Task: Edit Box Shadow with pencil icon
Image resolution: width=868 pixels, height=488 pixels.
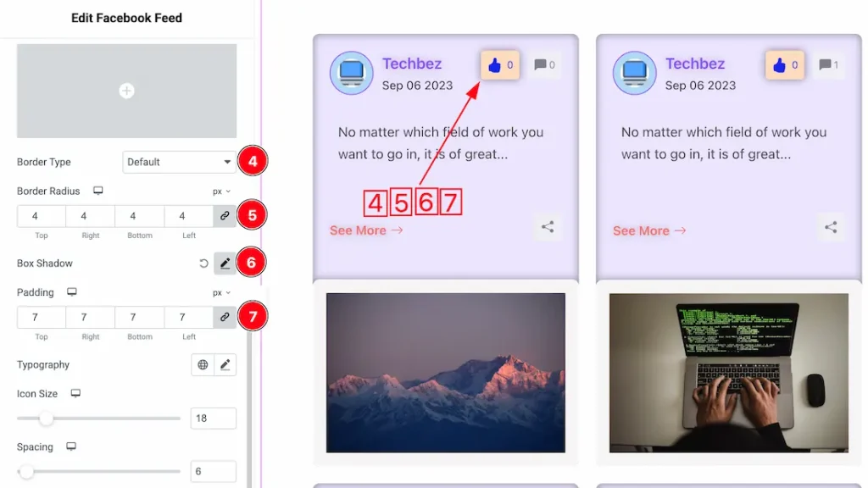Action: (225, 263)
